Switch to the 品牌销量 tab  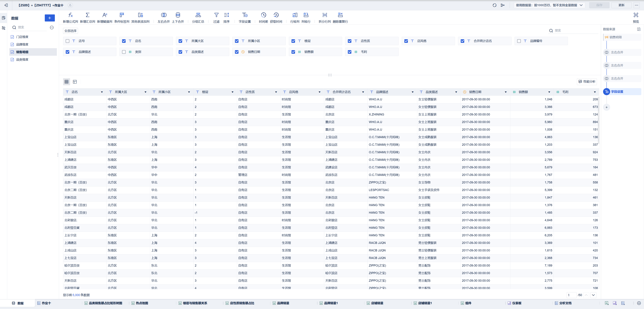click(x=283, y=303)
